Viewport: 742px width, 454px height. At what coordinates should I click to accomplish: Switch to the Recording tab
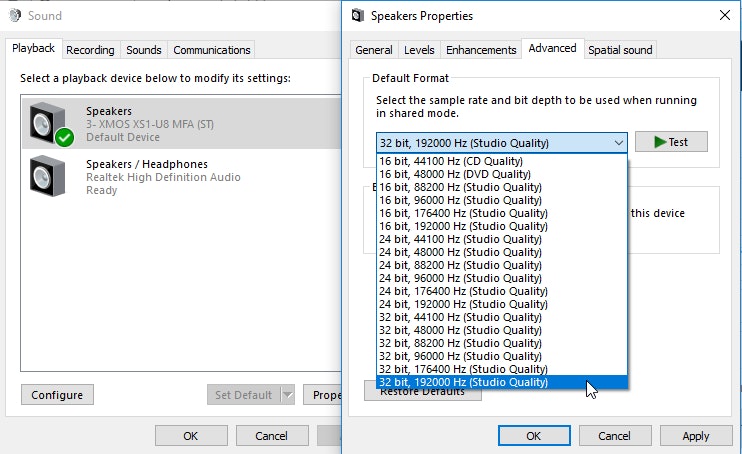click(90, 50)
